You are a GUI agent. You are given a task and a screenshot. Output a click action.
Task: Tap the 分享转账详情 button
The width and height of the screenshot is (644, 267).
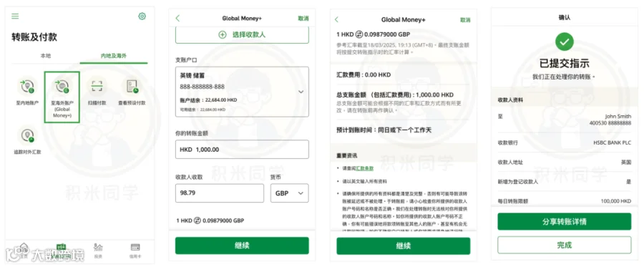click(565, 221)
